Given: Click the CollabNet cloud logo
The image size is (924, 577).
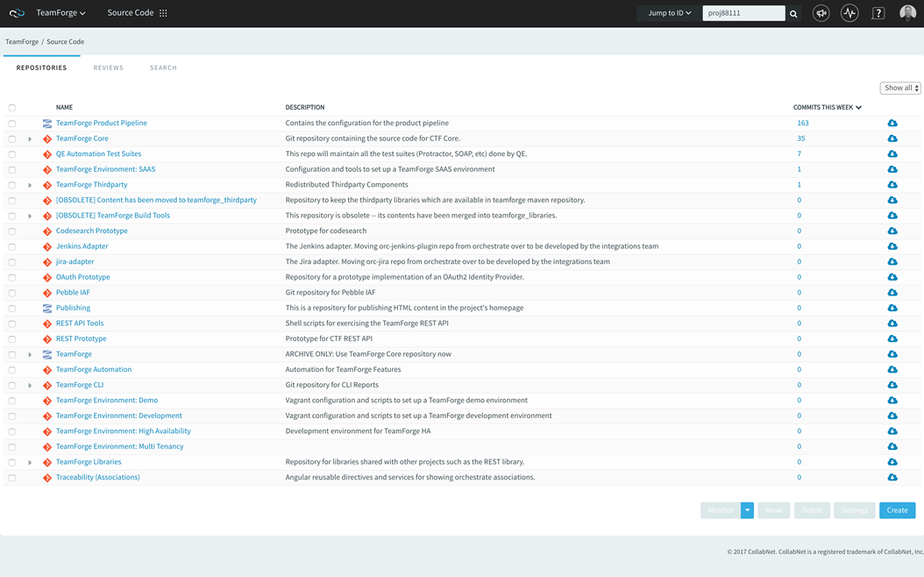Looking at the screenshot, I should [17, 13].
